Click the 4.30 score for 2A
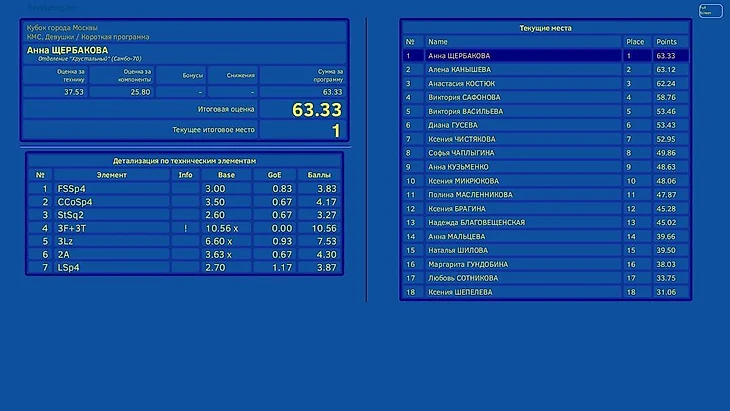This screenshot has height=411, width=730. pos(326,254)
